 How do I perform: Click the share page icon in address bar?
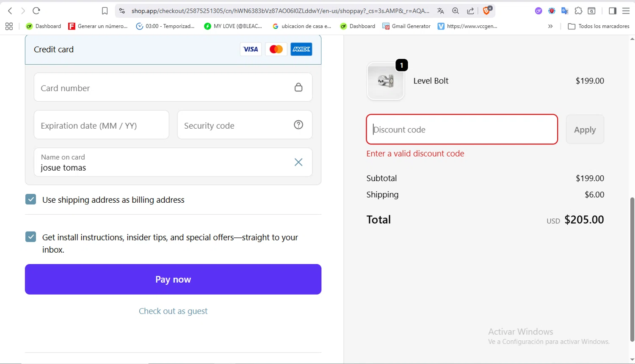[x=470, y=11]
